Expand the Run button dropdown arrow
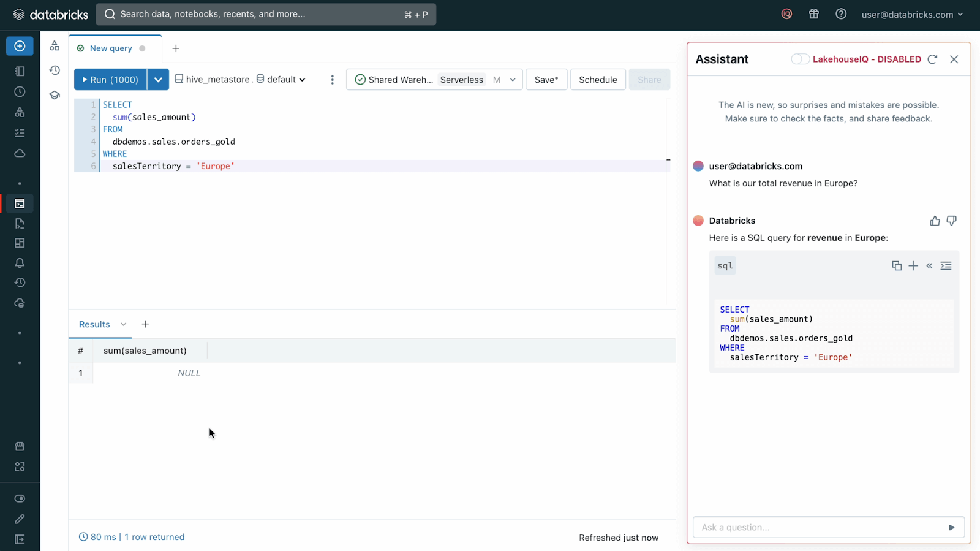Viewport: 980px width, 551px height. tap(158, 80)
